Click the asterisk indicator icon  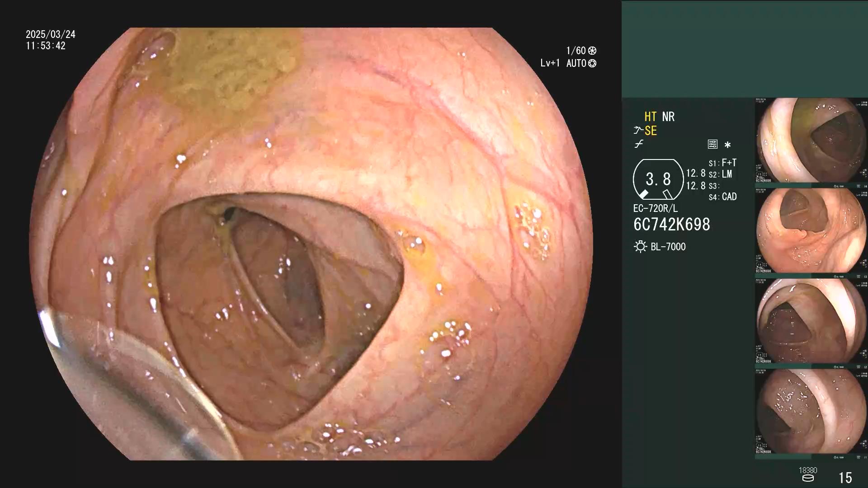pyautogui.click(x=727, y=145)
